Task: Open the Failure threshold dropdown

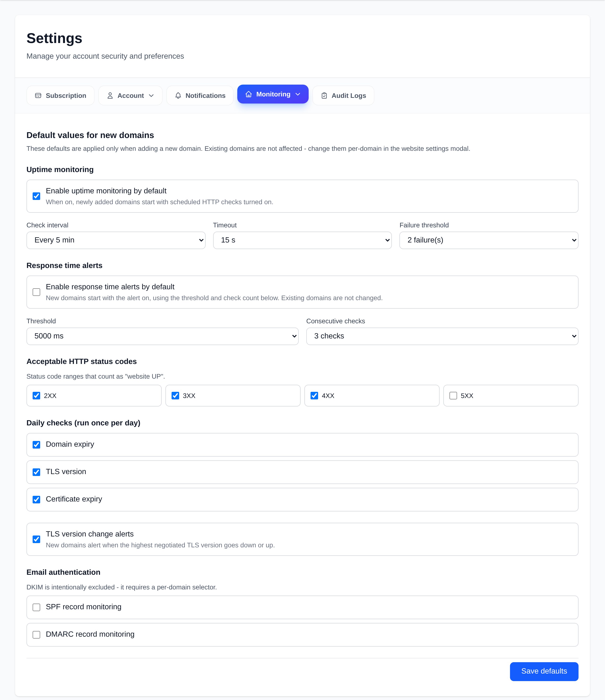Action: click(x=489, y=240)
